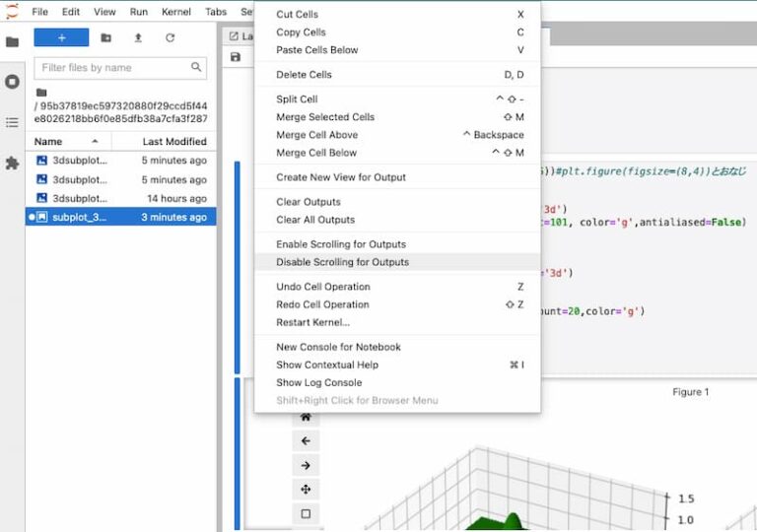Choose Clear All Outputs from context menu
Viewport: 757px width, 532px height.
[x=314, y=220]
